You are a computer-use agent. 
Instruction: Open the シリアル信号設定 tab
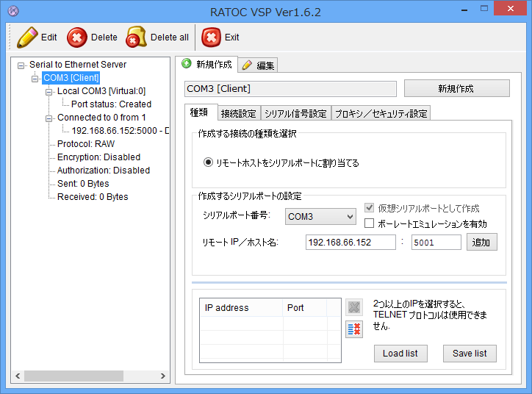coord(295,113)
